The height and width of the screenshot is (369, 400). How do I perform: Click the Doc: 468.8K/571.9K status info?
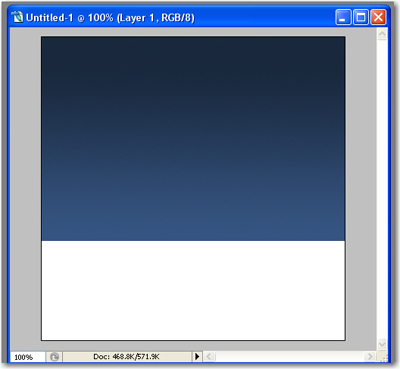pyautogui.click(x=127, y=357)
